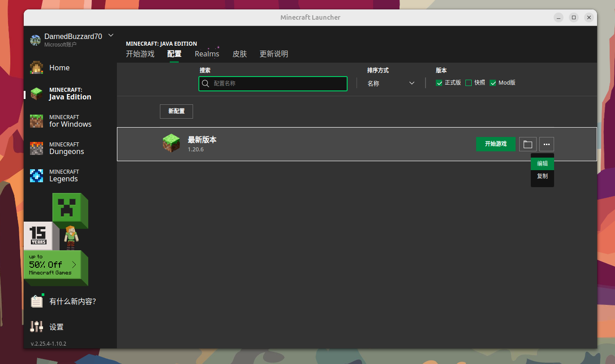Choose 复制 from the context menu
615x364 pixels.
click(542, 176)
